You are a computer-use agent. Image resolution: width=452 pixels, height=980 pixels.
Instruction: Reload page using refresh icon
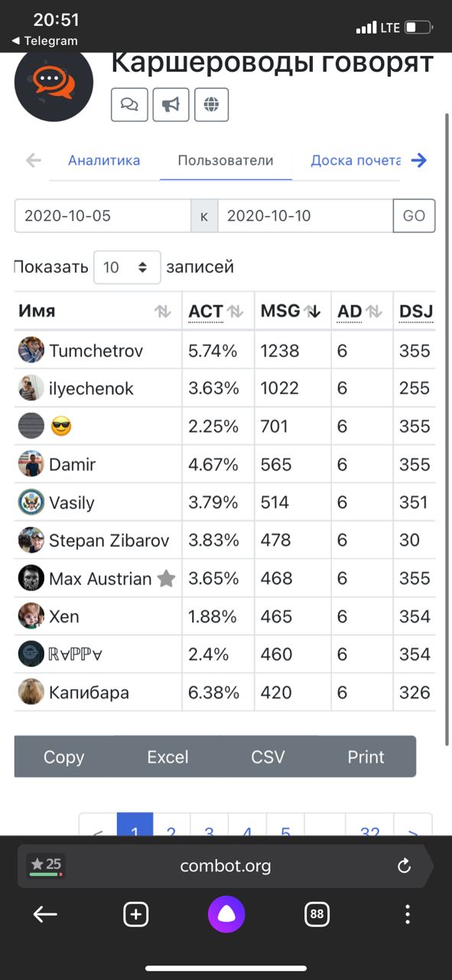tap(405, 866)
